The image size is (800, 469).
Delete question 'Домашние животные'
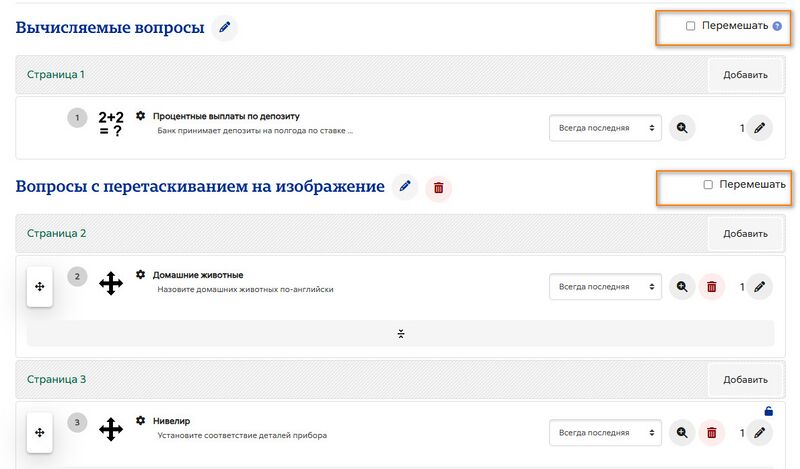pos(712,287)
